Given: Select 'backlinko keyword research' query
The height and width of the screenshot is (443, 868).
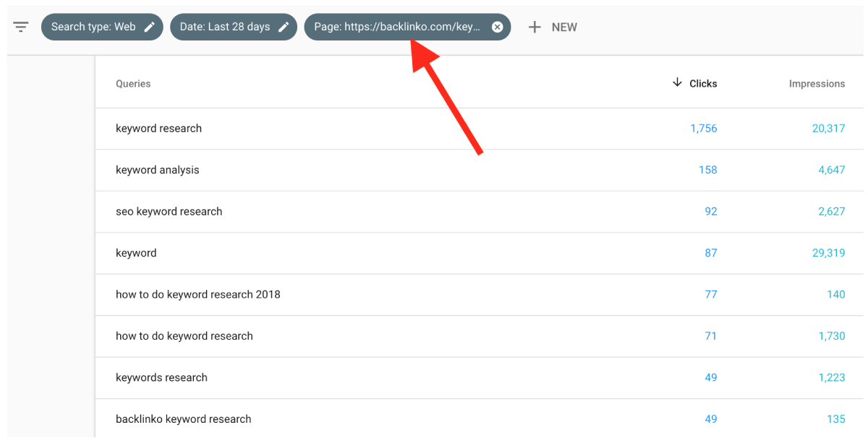Looking at the screenshot, I should click(183, 419).
